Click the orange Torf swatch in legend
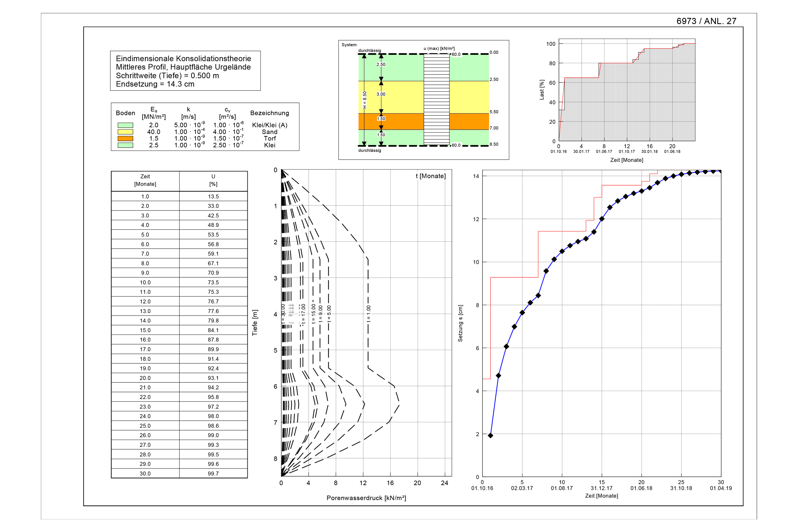The height and width of the screenshot is (532, 798). pos(125,138)
